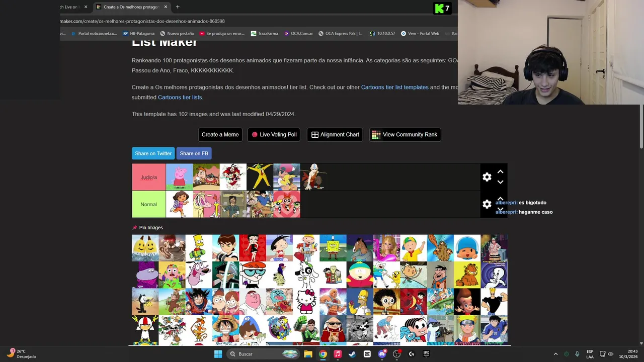Open TrazaFarma bookmark
644x362 pixels.
[x=265, y=34]
